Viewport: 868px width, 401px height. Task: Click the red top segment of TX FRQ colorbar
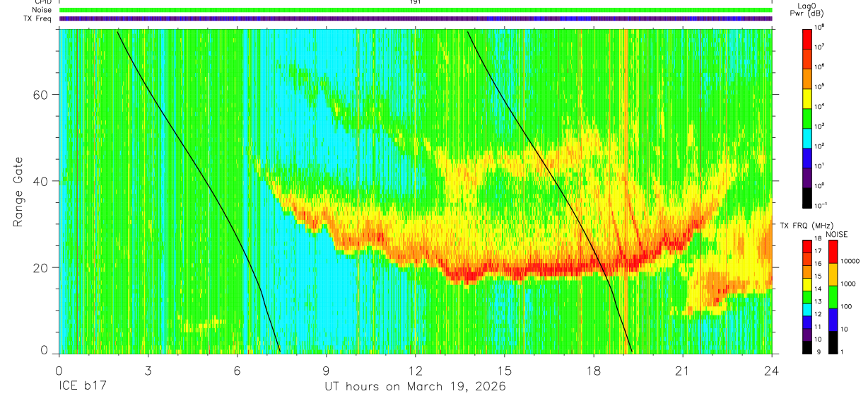807,247
